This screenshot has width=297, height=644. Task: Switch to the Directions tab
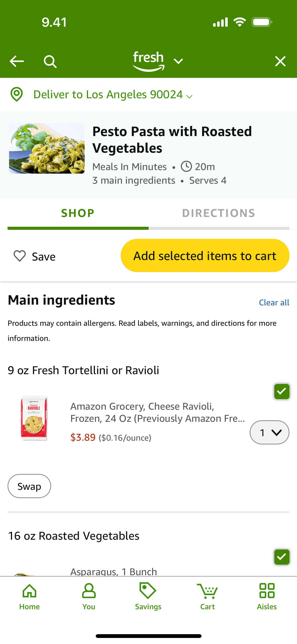[219, 213]
